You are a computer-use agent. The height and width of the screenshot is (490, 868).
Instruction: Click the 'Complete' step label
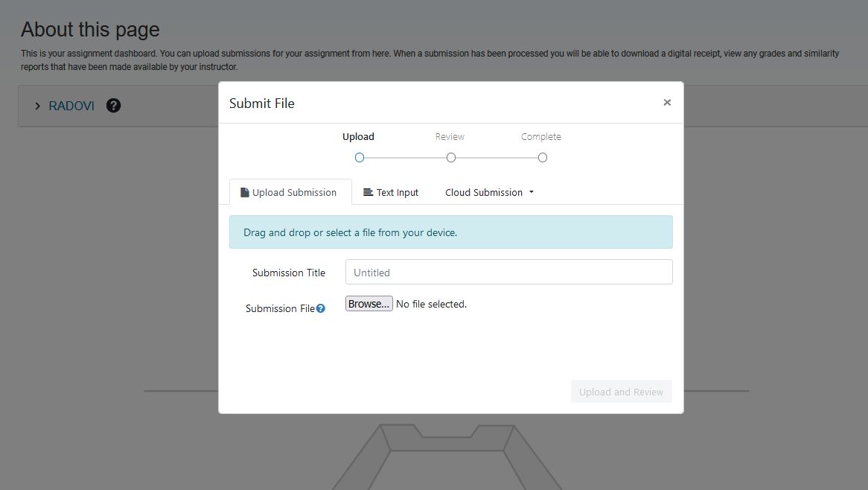[x=541, y=137]
